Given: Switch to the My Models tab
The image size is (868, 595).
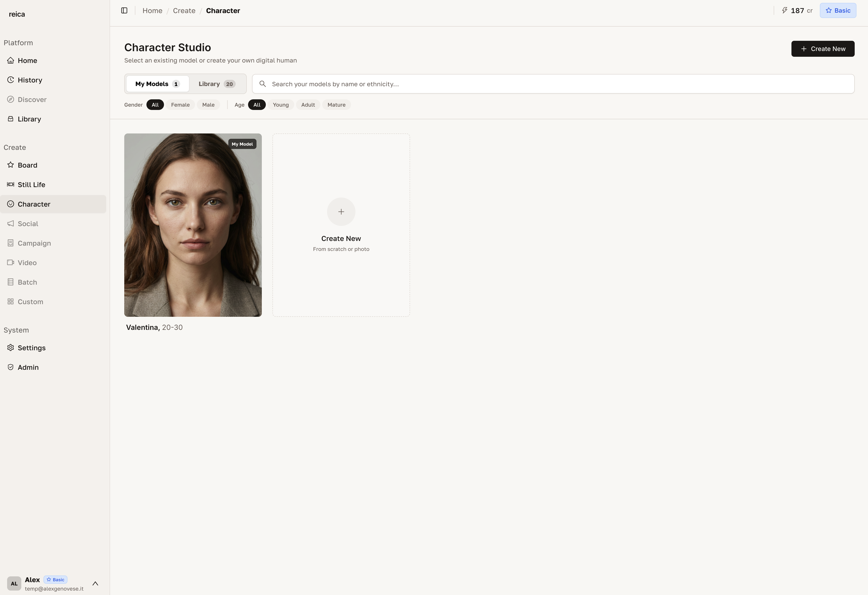Looking at the screenshot, I should click(x=157, y=84).
